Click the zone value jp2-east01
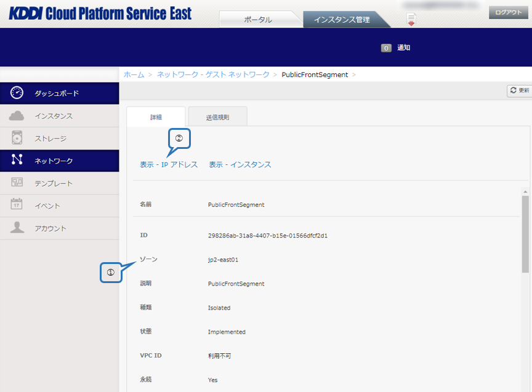 click(x=223, y=260)
